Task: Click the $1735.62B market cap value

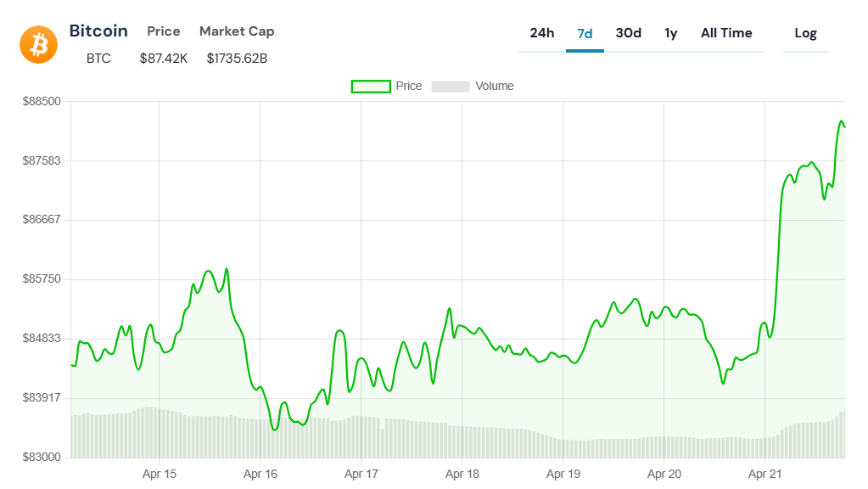Action: pyautogui.click(x=237, y=59)
